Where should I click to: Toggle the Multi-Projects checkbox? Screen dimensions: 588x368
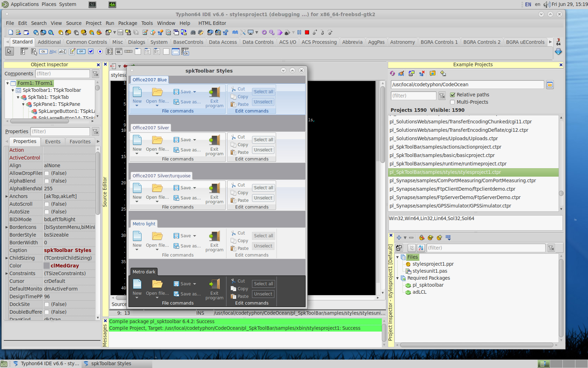point(453,102)
